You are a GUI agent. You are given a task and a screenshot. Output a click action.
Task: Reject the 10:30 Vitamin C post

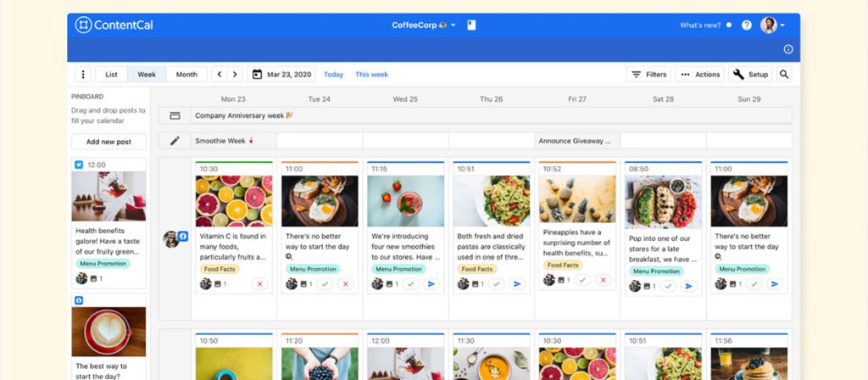tap(259, 283)
